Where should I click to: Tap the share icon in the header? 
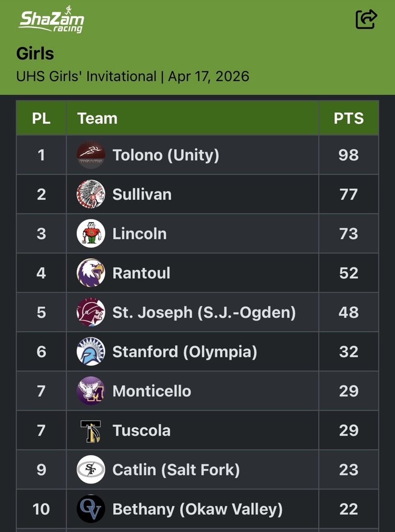(366, 20)
